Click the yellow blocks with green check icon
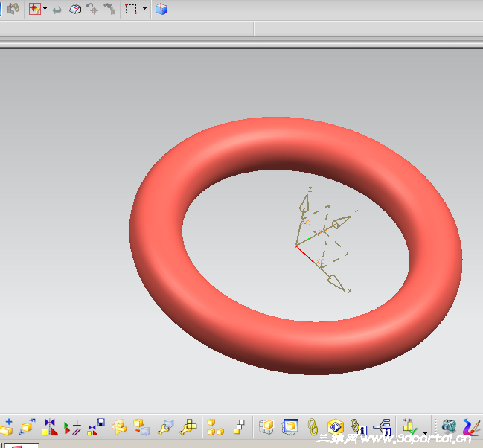 click(409, 427)
